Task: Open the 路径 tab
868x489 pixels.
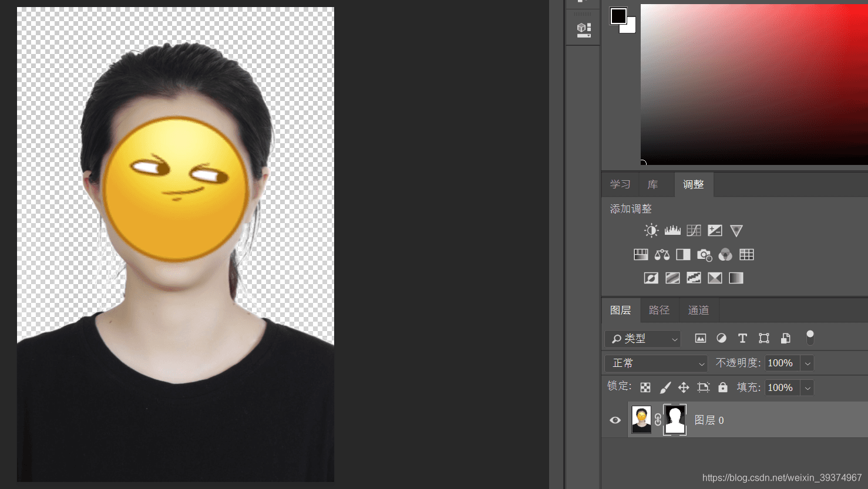Action: [659, 310]
